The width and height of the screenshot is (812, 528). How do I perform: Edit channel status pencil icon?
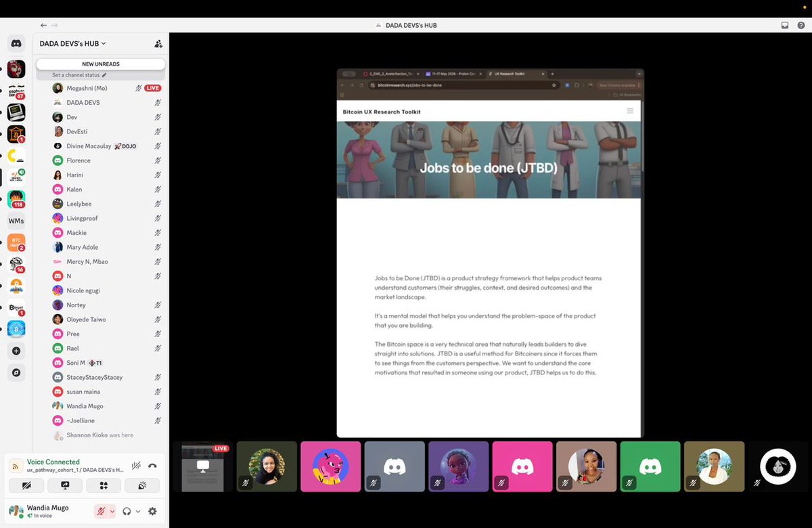click(x=104, y=75)
